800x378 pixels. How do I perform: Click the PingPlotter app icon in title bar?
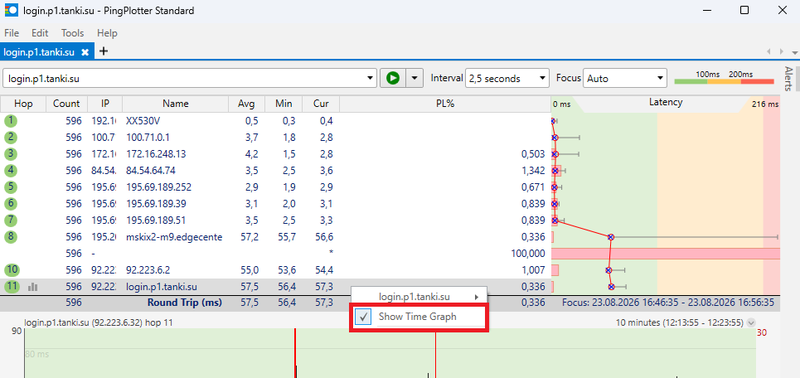[11, 10]
